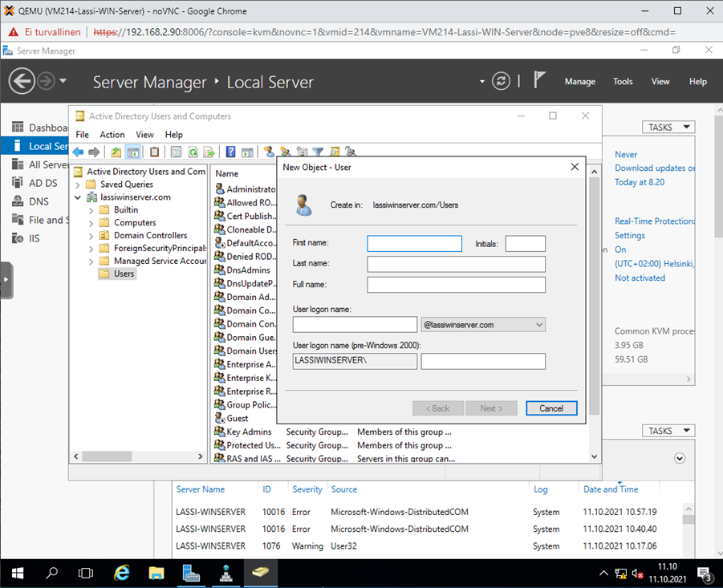Click the Cancel button in New Object dialog
Image resolution: width=723 pixels, height=588 pixels.
coord(551,408)
